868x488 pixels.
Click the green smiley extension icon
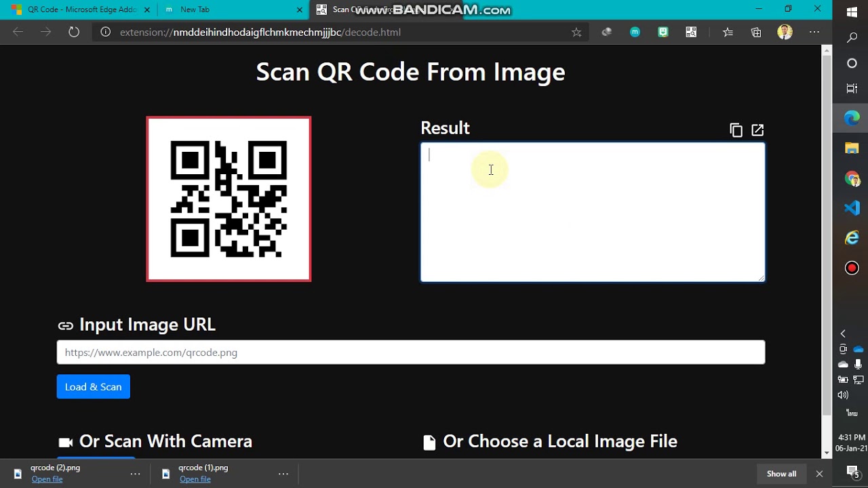pyautogui.click(x=663, y=32)
